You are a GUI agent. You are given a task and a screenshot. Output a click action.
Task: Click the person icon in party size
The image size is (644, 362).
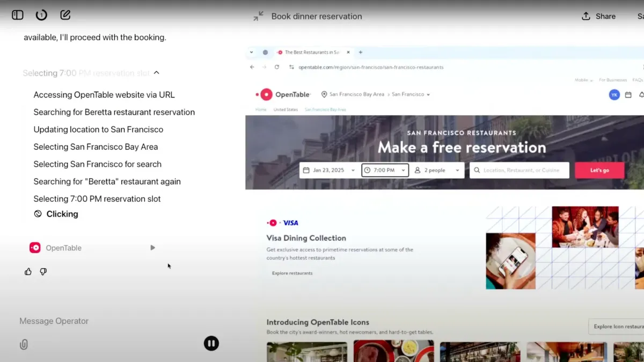point(418,170)
